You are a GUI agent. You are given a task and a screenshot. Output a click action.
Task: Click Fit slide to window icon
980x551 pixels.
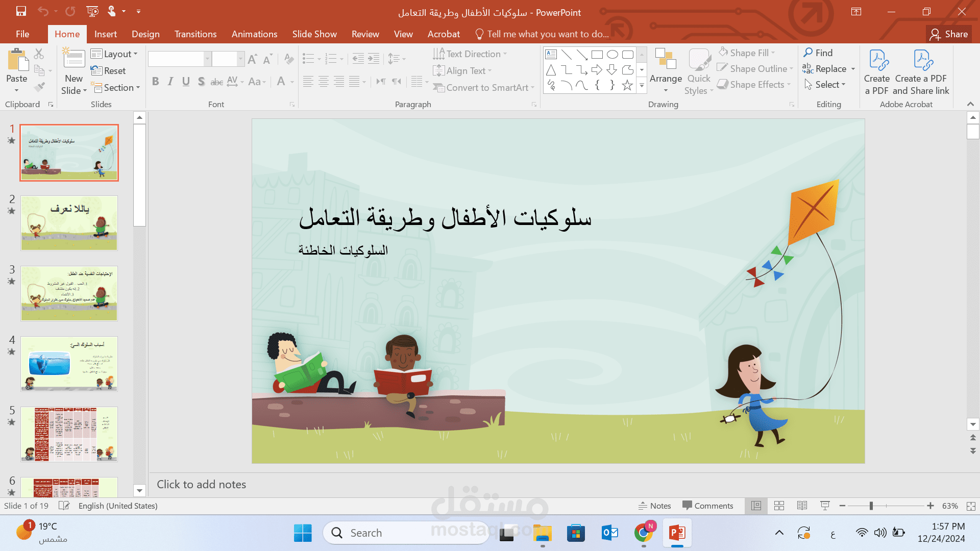(x=971, y=506)
